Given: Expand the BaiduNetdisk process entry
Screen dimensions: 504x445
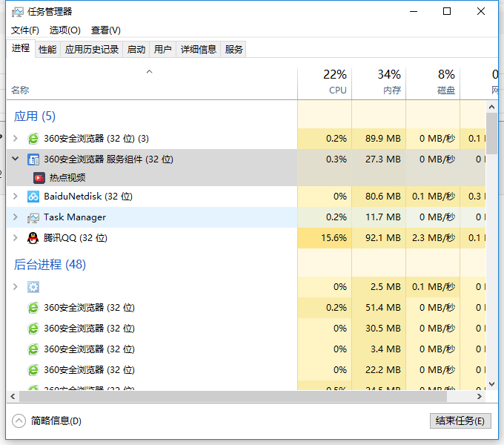Looking at the screenshot, I should click(16, 197).
